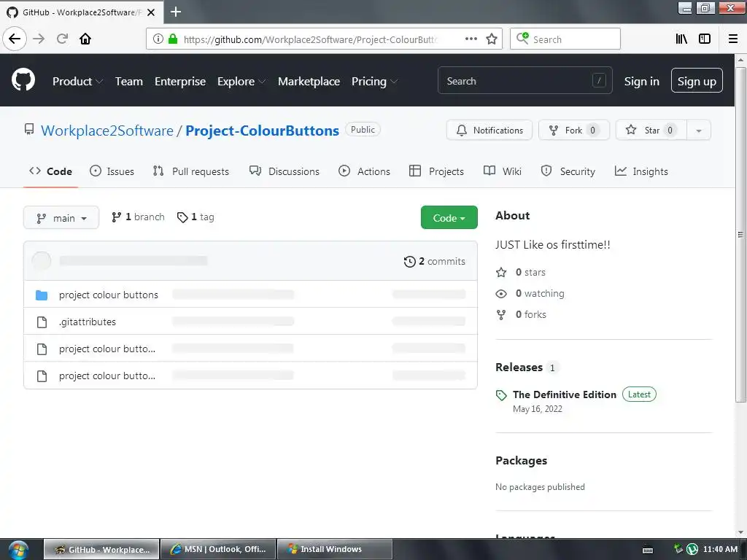Switch to the Discussions tab
This screenshot has width=747, height=560.
285,171
